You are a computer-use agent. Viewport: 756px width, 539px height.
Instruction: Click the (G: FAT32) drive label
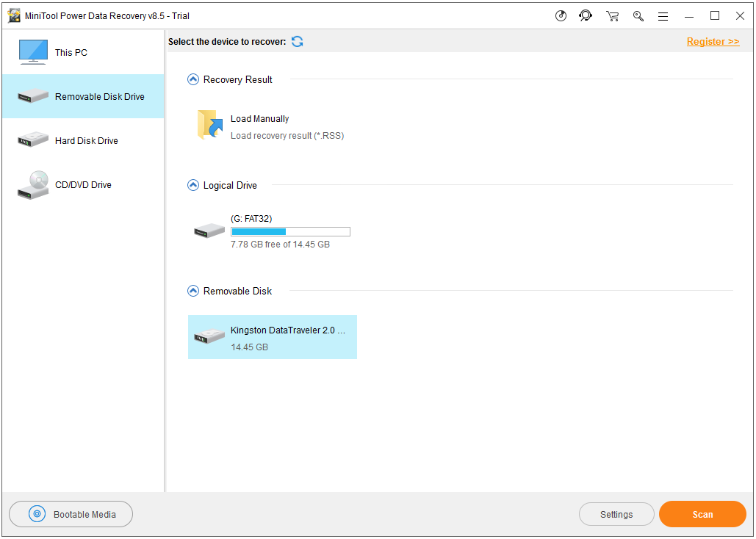coord(251,218)
